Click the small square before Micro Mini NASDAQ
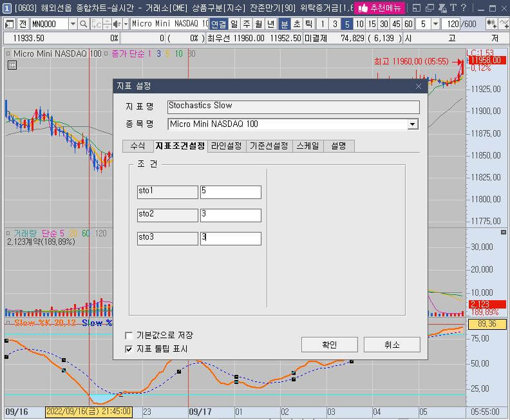Viewport: 510px width, 420px height. coord(8,53)
